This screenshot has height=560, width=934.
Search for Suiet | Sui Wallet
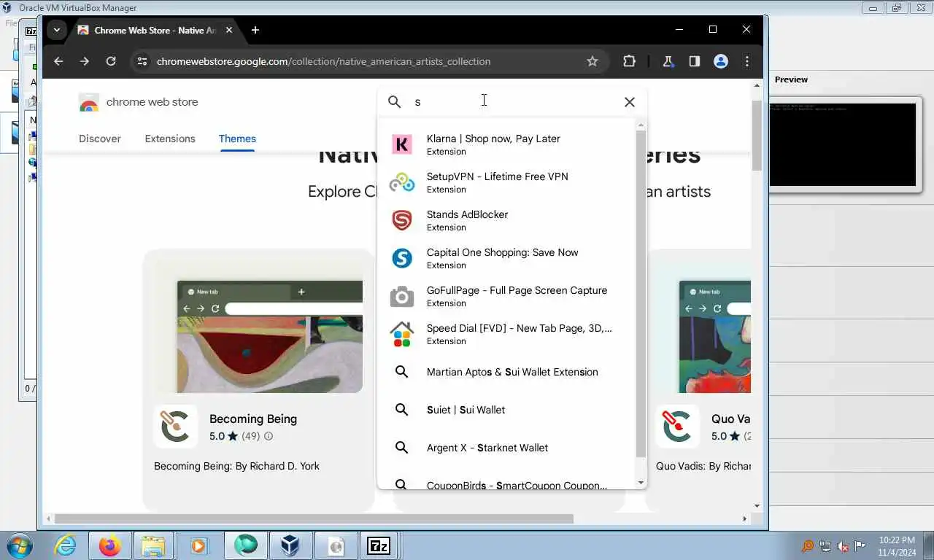coord(506,410)
